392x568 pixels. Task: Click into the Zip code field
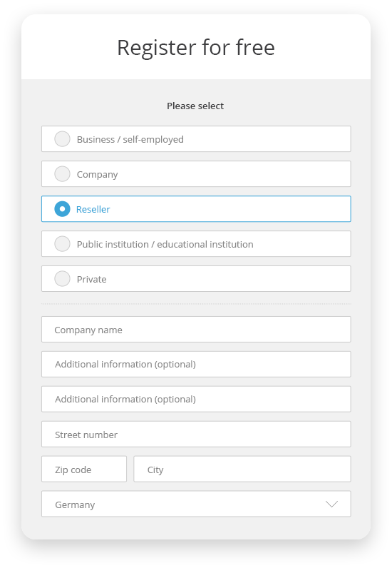pyautogui.click(x=84, y=469)
